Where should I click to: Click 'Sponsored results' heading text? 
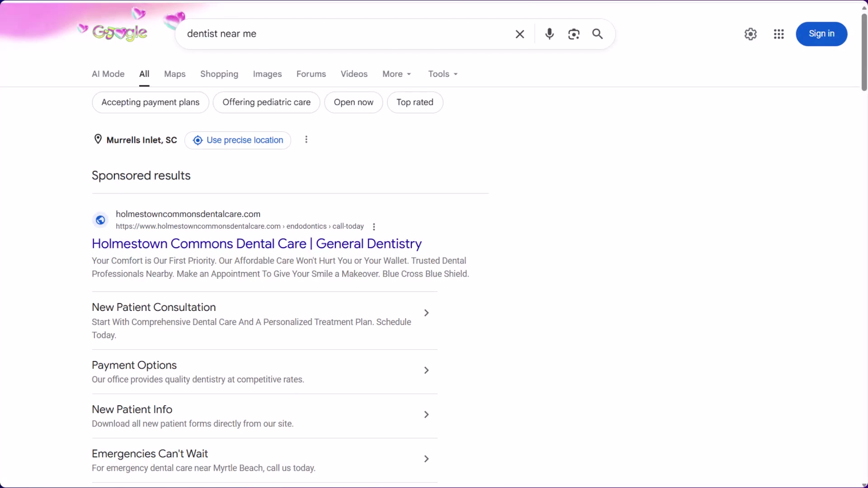[141, 176]
